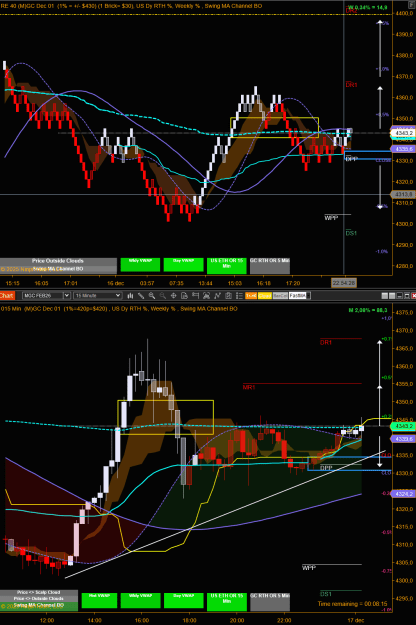Screen dimensions: 416x625
Task: Click the orange custom toolbar button
Action: click(x=251, y=295)
